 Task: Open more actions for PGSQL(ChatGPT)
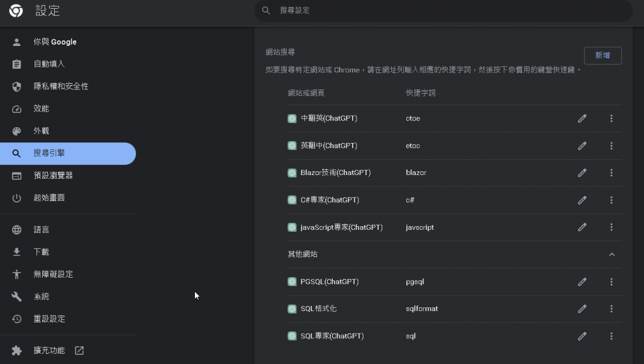611,282
